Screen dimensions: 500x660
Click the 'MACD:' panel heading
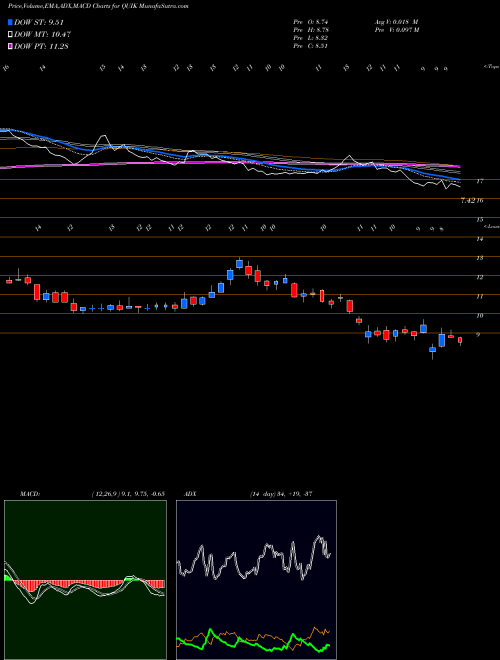tap(30, 493)
